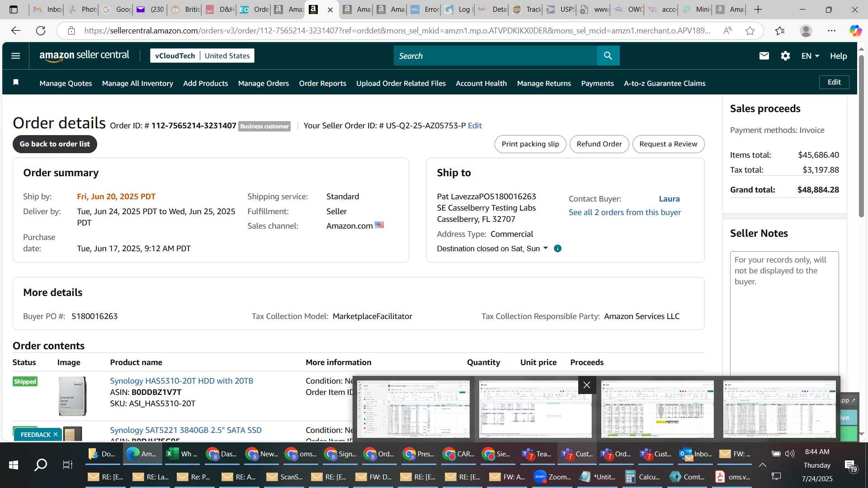
Task: Open Task View on taskbar
Action: point(67,465)
